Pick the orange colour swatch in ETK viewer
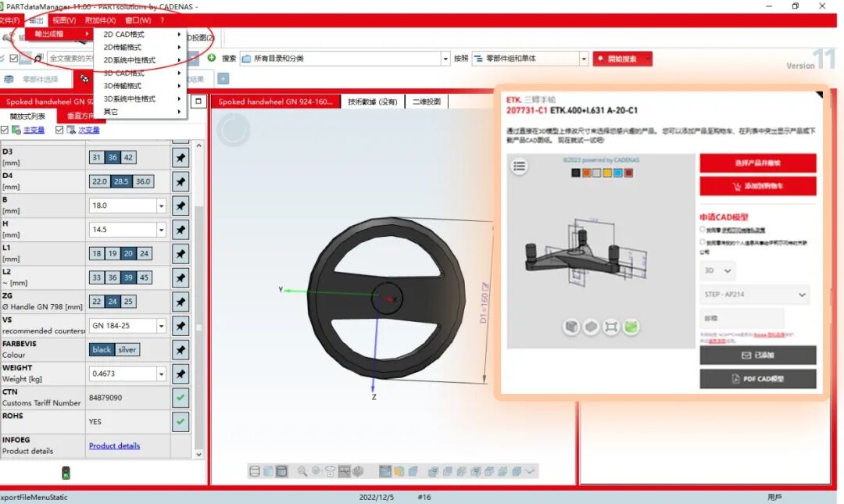 (x=587, y=173)
